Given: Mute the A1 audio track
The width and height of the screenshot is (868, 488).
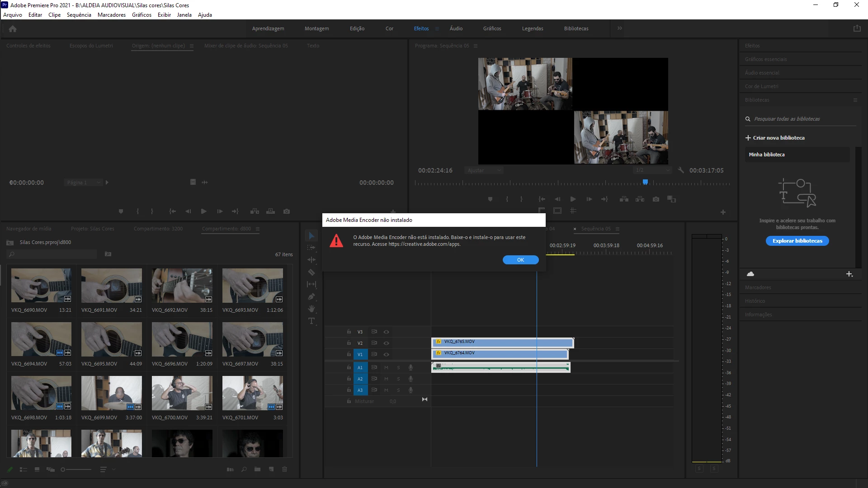Looking at the screenshot, I should point(386,368).
